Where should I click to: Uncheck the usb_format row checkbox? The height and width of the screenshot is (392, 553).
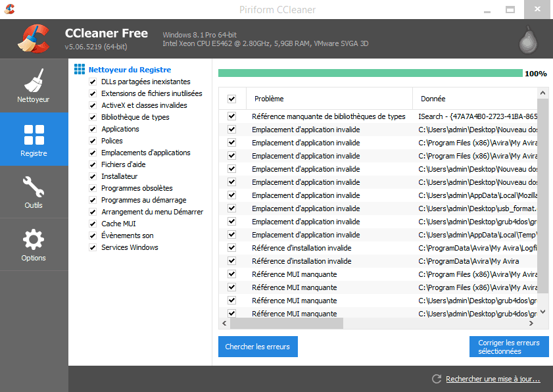point(231,208)
